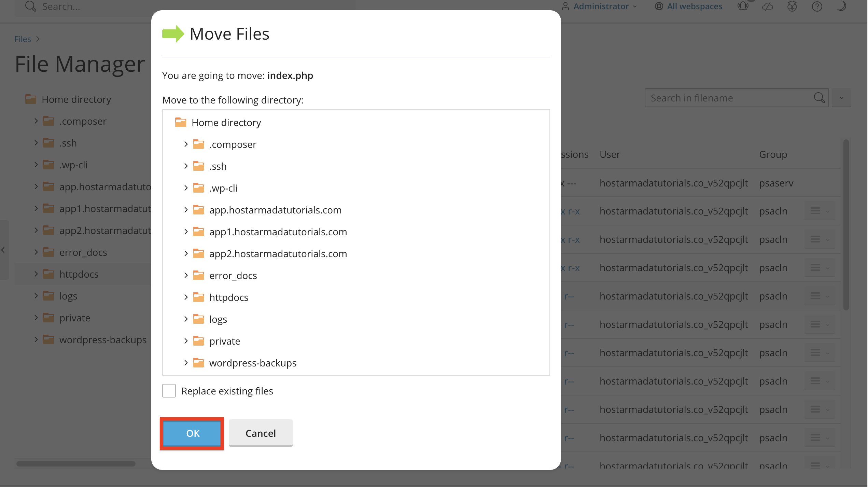Image resolution: width=868 pixels, height=487 pixels.
Task: Expand .wp-cli folder in dialog tree
Action: tap(186, 188)
